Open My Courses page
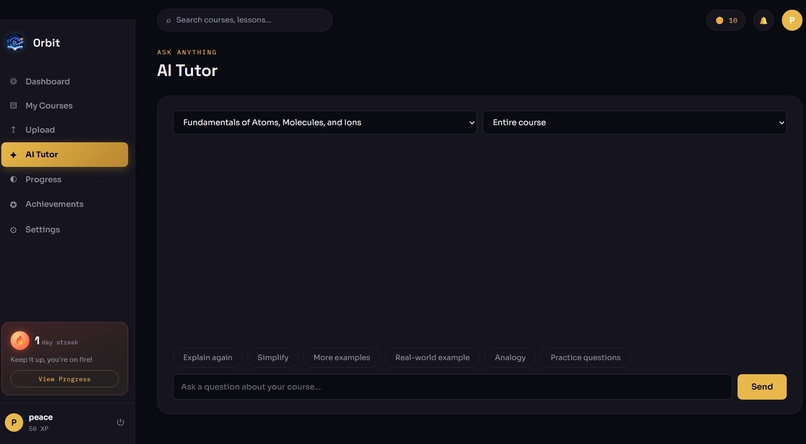The width and height of the screenshot is (806, 444). [x=65, y=105]
